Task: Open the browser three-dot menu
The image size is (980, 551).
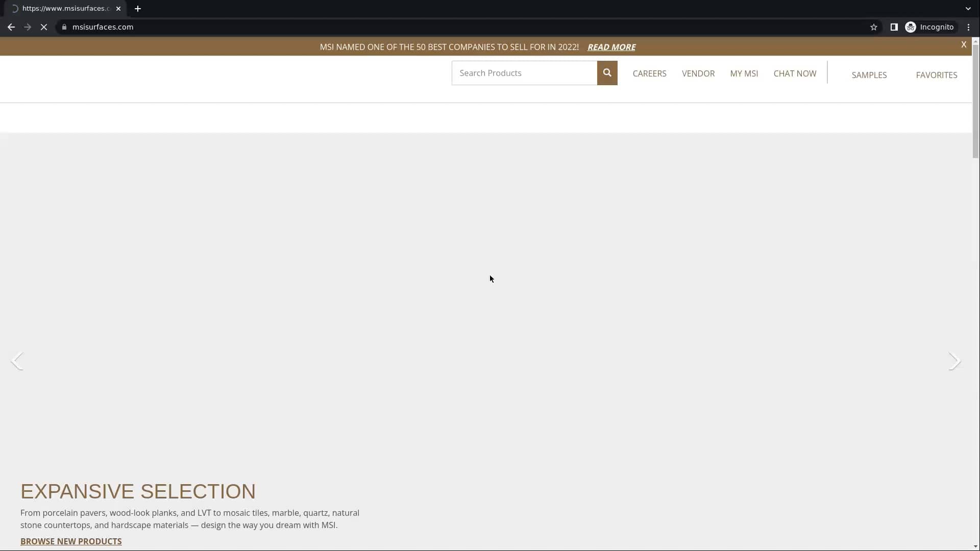Action: 968,27
